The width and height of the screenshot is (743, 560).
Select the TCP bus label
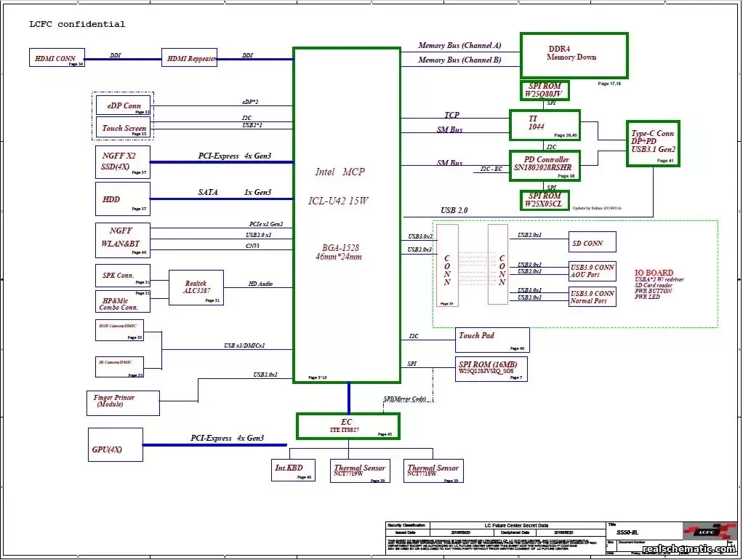[x=451, y=115]
